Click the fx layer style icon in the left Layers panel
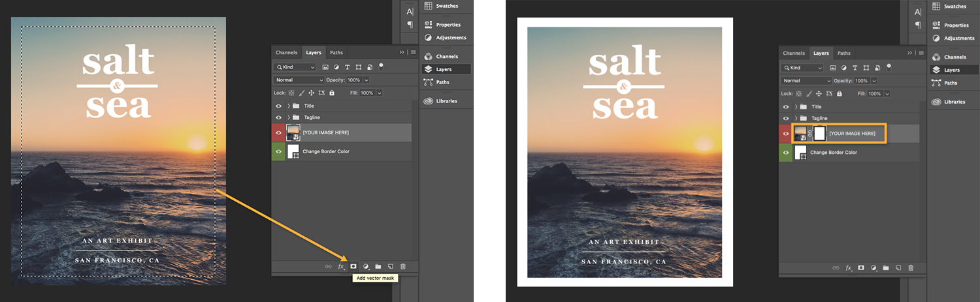This screenshot has width=980, height=302. click(x=340, y=266)
